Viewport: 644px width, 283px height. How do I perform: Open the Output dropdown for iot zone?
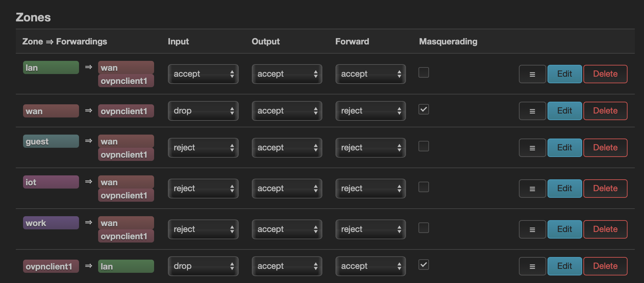click(287, 189)
